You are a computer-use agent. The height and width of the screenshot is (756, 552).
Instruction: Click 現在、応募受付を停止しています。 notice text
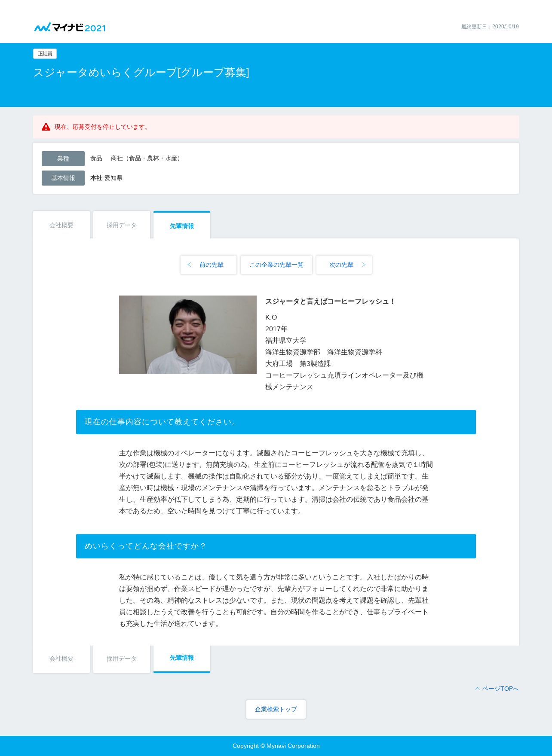[x=102, y=127]
